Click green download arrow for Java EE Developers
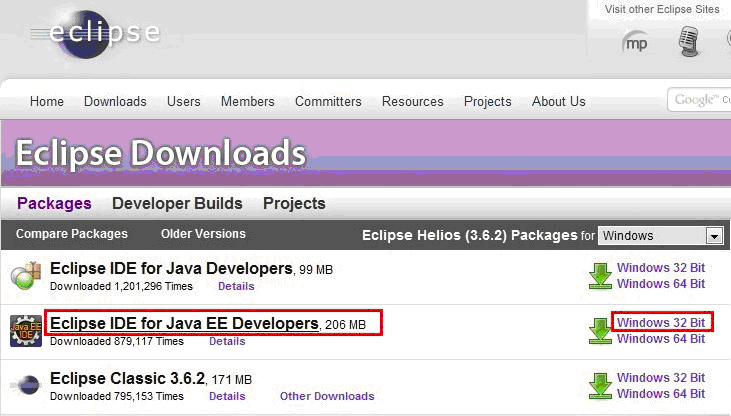731x416 pixels. click(600, 331)
